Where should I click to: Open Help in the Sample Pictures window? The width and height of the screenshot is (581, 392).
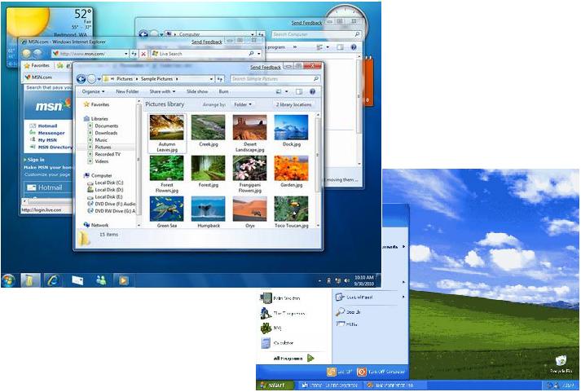click(312, 91)
